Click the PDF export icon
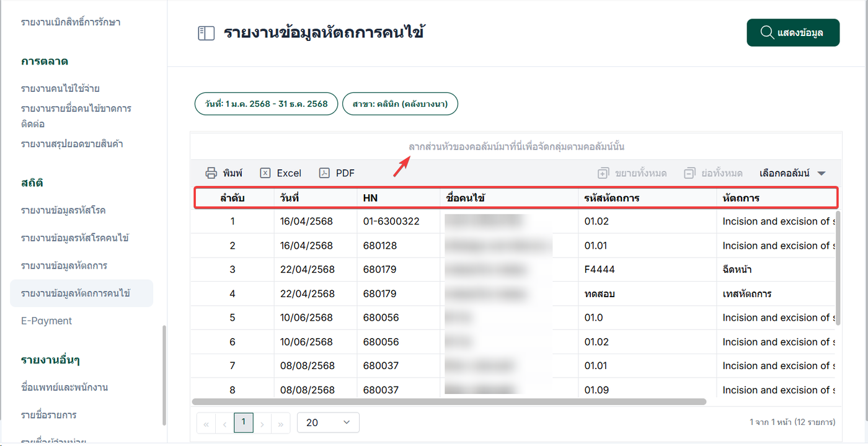The image size is (868, 446). point(324,173)
